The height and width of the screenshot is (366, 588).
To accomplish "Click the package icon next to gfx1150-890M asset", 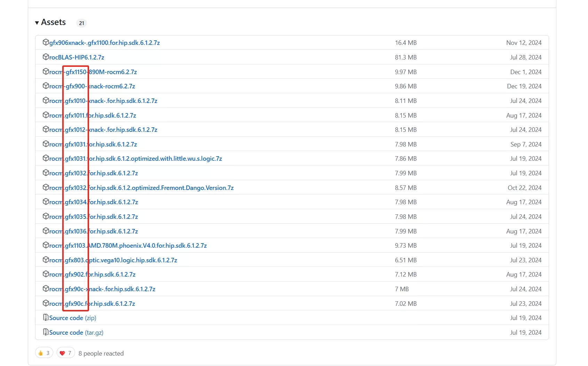I will 46,71.
